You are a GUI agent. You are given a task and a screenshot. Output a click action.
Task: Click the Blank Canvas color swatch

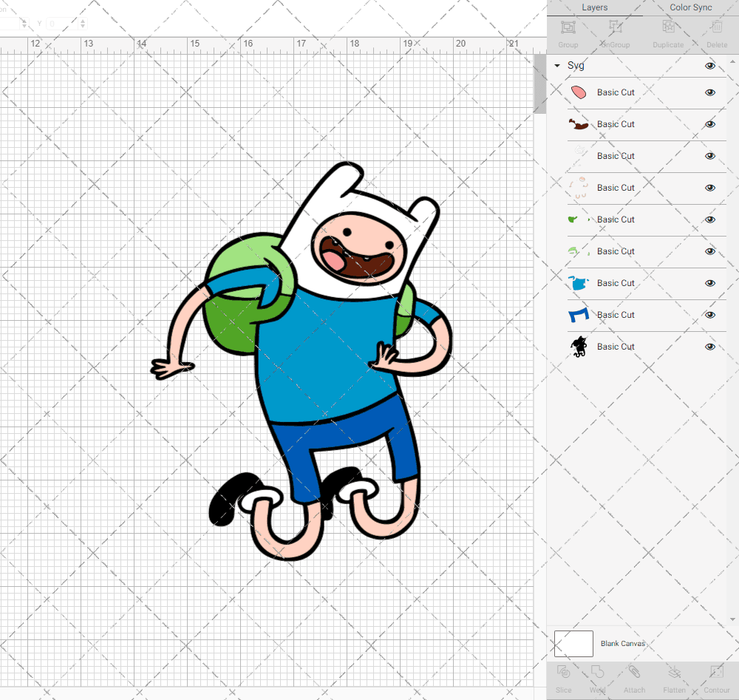573,643
